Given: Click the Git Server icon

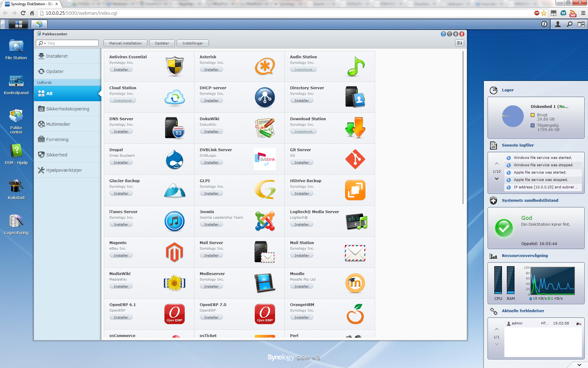Looking at the screenshot, I should point(355,159).
